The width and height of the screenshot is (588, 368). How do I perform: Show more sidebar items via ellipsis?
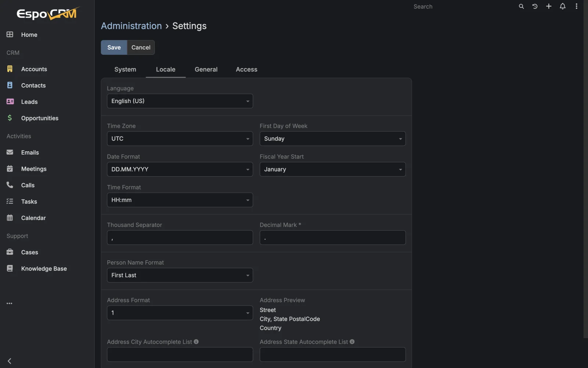pyautogui.click(x=10, y=303)
